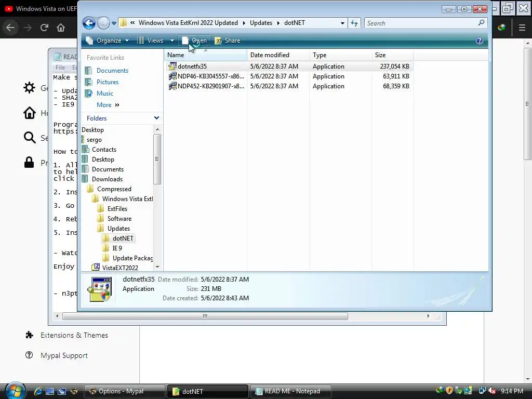The height and width of the screenshot is (399, 532).
Task: Expand the Views dropdown arrow
Action: click(x=172, y=41)
